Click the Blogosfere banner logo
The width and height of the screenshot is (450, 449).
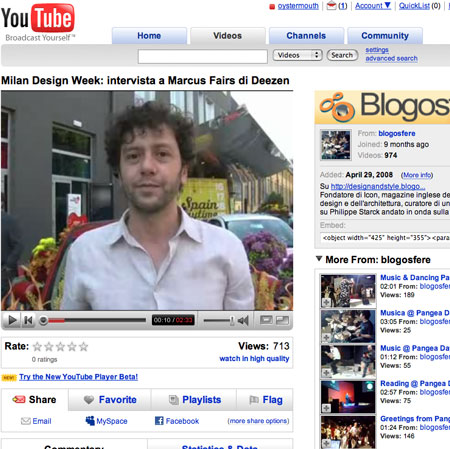point(382,107)
